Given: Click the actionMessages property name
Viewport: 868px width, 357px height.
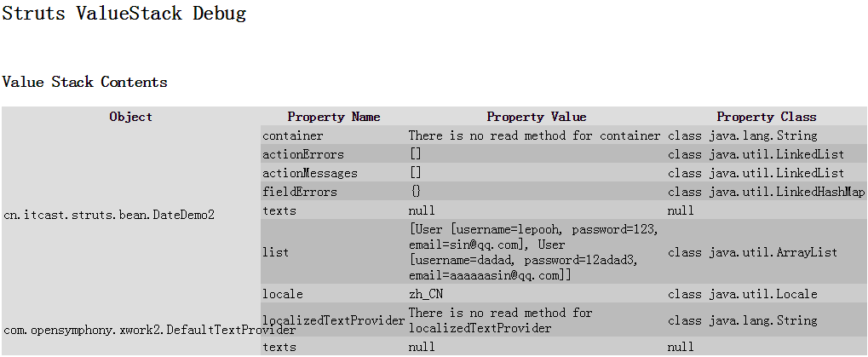Looking at the screenshot, I should 310,173.
